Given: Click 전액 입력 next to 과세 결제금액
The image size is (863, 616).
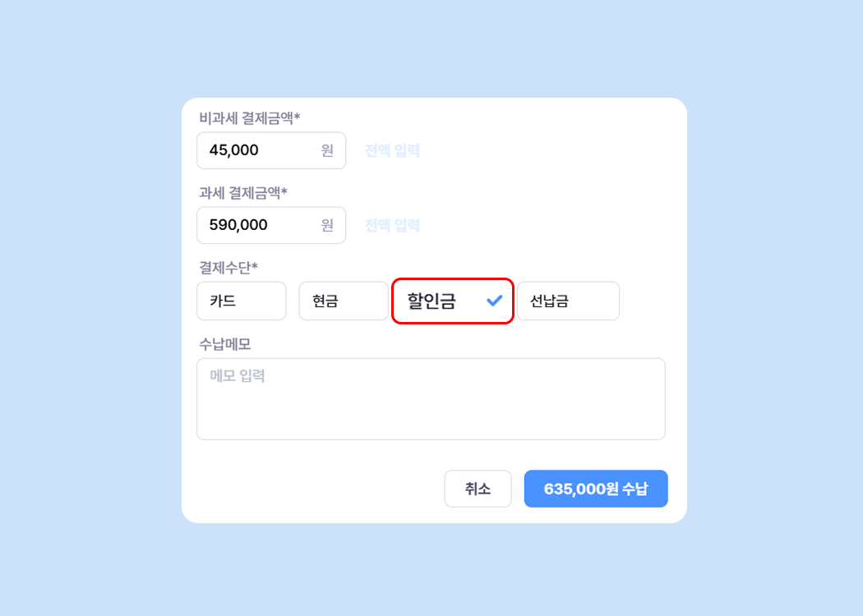Looking at the screenshot, I should (392, 225).
